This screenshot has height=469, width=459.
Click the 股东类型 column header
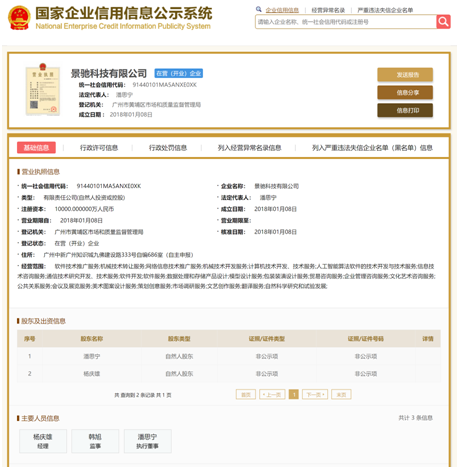[x=179, y=339]
